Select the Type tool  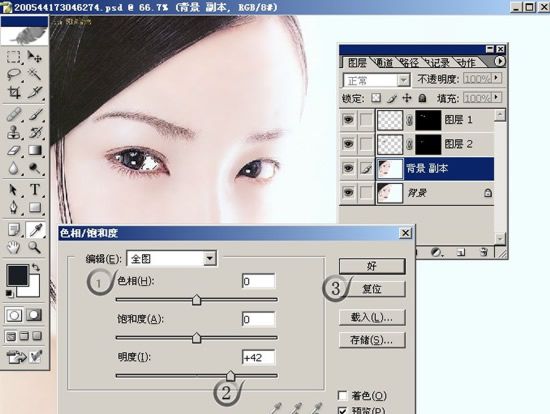(34, 190)
